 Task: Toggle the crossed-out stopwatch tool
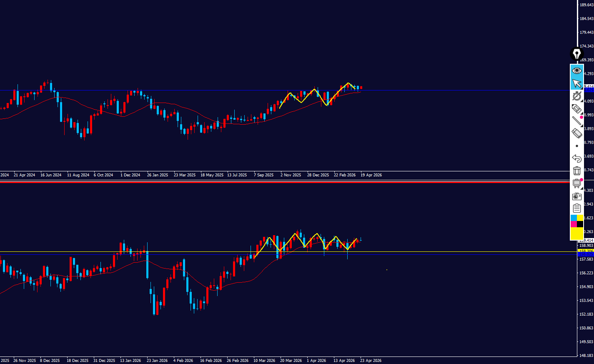tap(577, 96)
